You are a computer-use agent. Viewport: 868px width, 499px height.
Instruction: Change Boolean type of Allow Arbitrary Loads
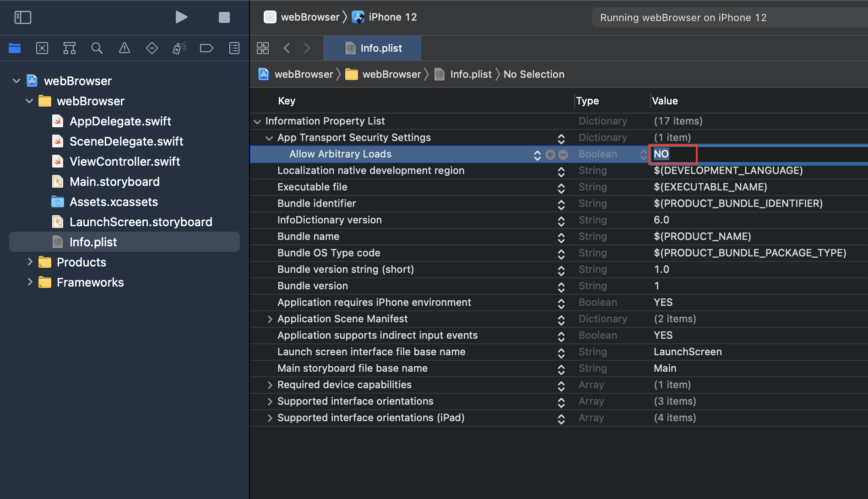coord(643,155)
